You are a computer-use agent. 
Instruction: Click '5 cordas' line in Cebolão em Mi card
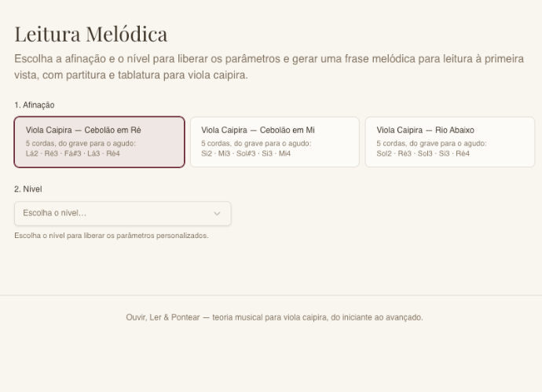[256, 144]
